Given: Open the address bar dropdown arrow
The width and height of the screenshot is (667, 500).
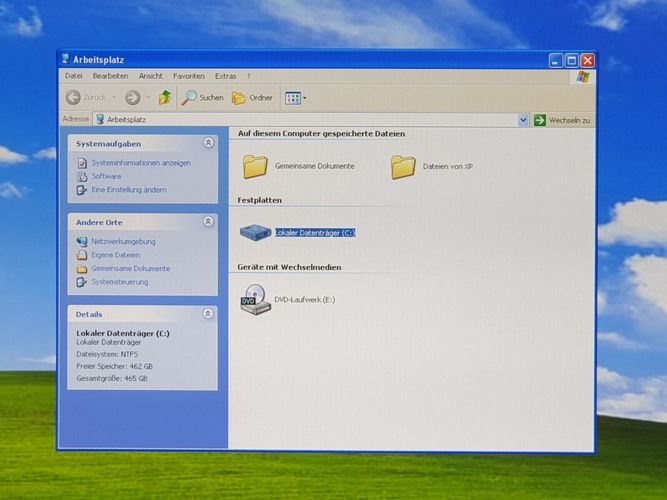Looking at the screenshot, I should pos(523,120).
